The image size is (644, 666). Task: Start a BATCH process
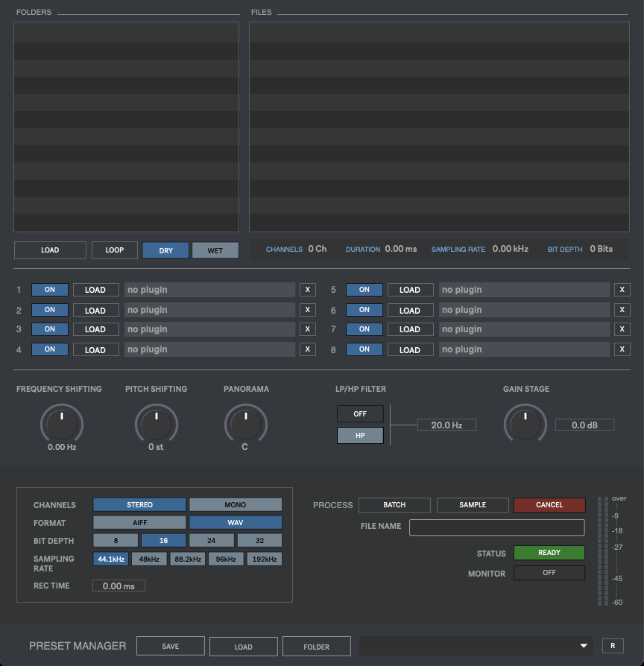coord(394,504)
